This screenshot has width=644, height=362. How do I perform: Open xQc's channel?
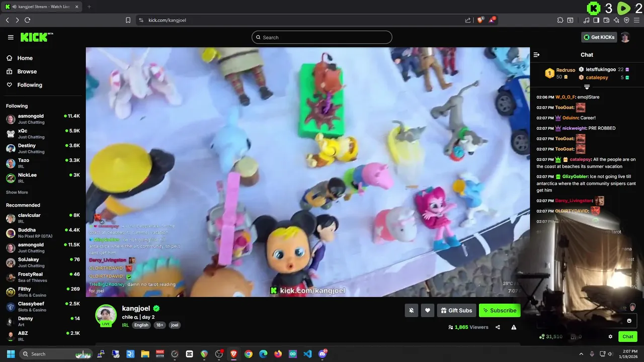(x=43, y=134)
